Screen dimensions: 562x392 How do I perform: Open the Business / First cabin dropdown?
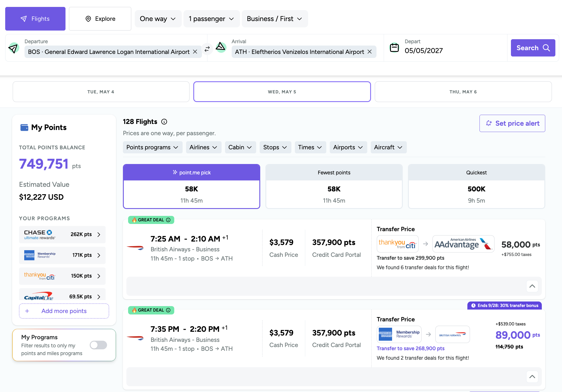point(275,19)
